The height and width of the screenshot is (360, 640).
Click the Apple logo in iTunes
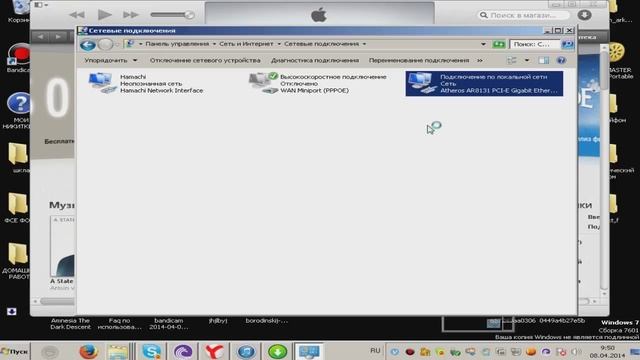click(319, 16)
